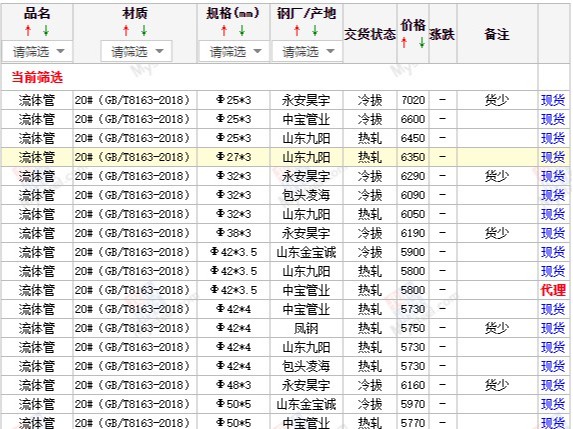Click the 涨跌 column header
Screen dimensions: 573x429
442,34
